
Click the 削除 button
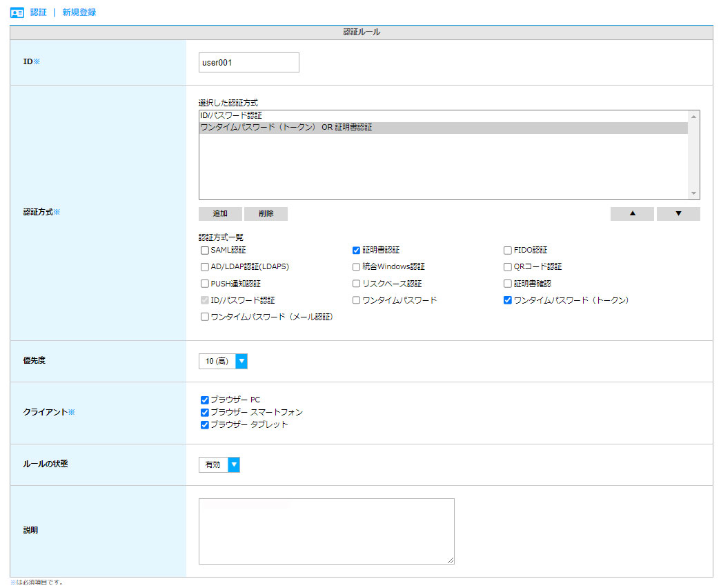pyautogui.click(x=266, y=213)
